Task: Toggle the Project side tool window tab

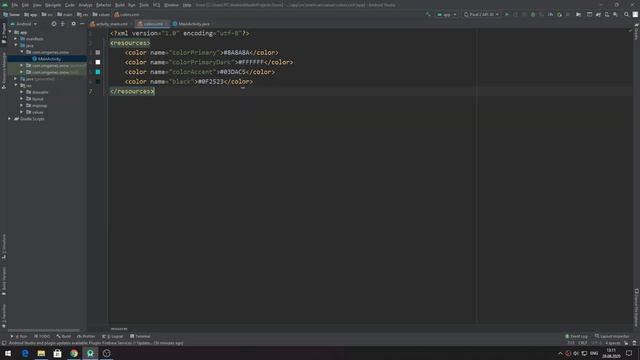Action: (x=4, y=33)
